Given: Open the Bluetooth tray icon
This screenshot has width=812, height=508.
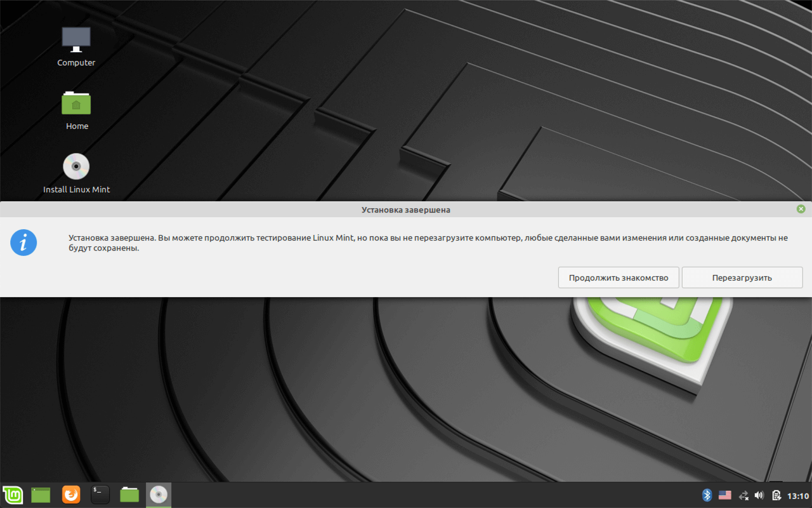Looking at the screenshot, I should (x=707, y=495).
